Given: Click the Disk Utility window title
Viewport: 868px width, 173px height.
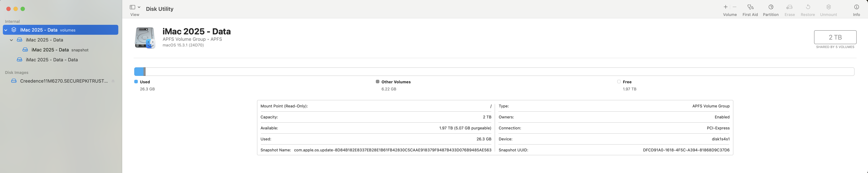Looking at the screenshot, I should (160, 9).
